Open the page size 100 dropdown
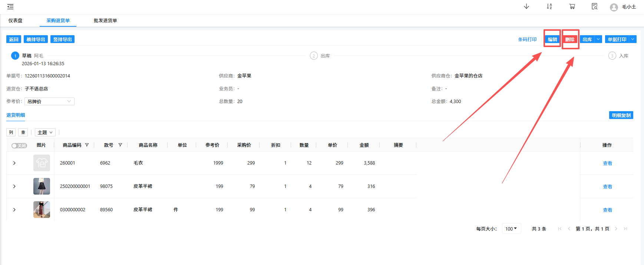 [511, 229]
